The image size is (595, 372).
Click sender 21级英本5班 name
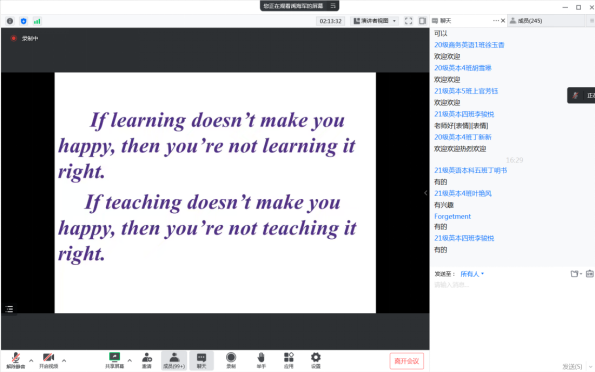point(466,91)
